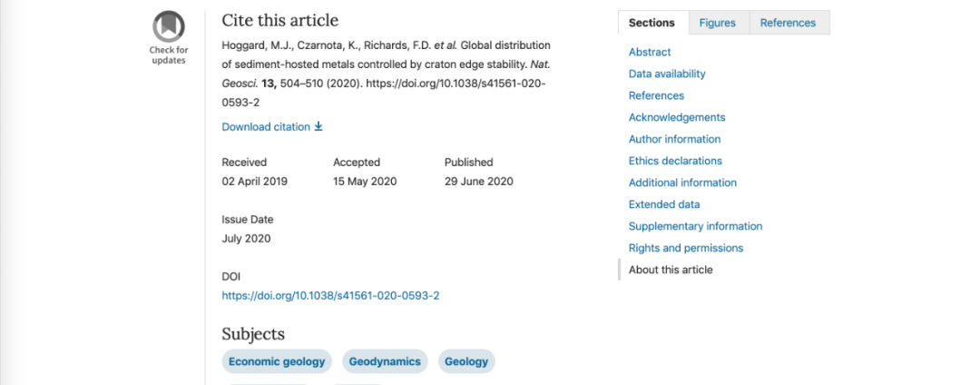Open the DOI link under the DOI heading
Screen dimensions: 980x385
330,296
